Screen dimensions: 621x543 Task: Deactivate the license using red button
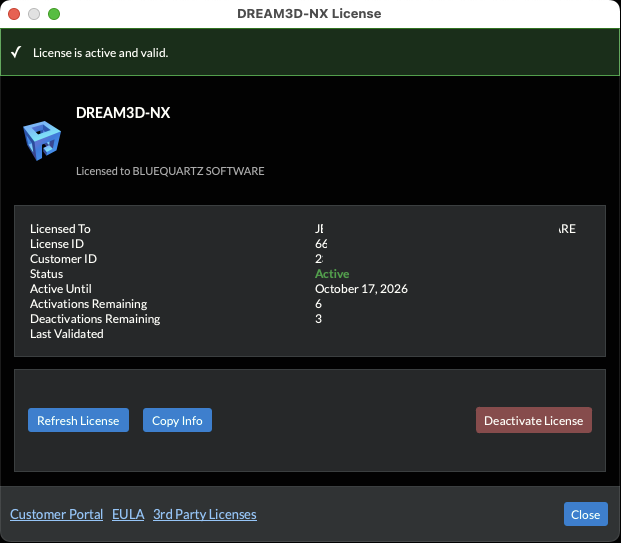pyautogui.click(x=533, y=420)
